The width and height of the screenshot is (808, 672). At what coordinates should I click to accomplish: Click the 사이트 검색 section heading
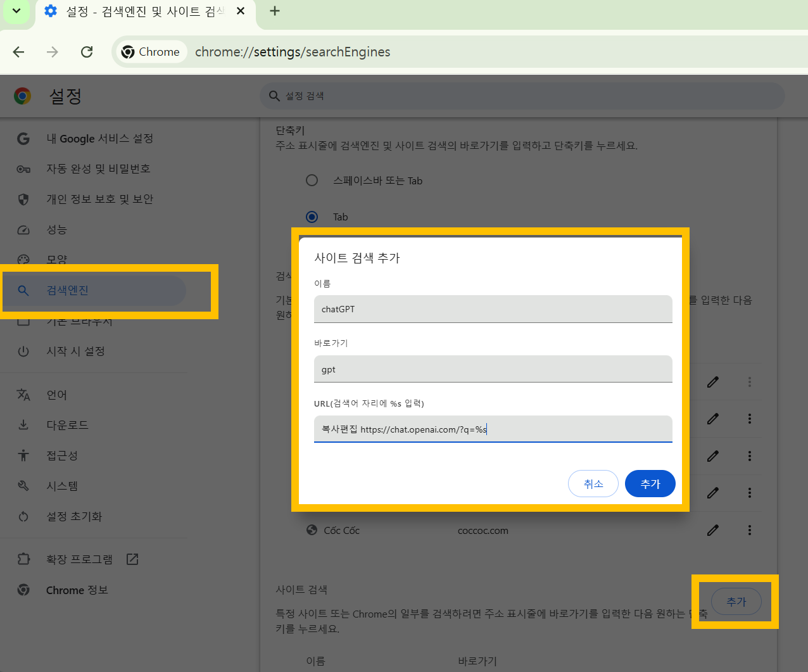(301, 590)
